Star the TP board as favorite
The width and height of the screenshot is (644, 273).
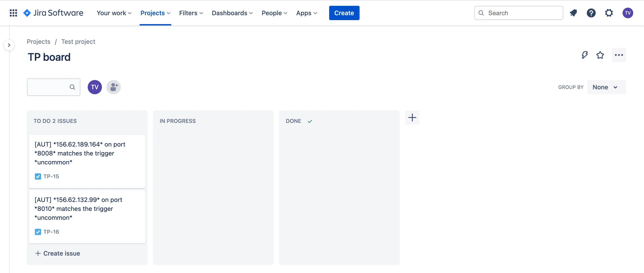[600, 55]
